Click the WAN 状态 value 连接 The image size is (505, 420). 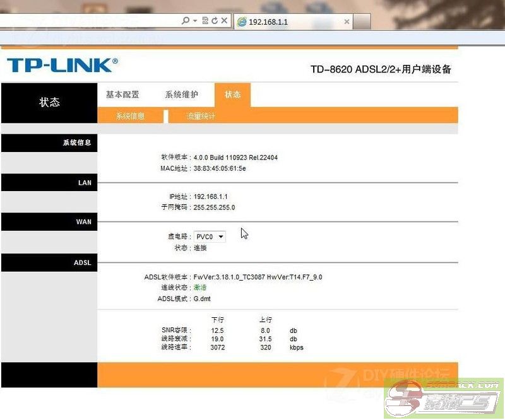click(x=200, y=248)
